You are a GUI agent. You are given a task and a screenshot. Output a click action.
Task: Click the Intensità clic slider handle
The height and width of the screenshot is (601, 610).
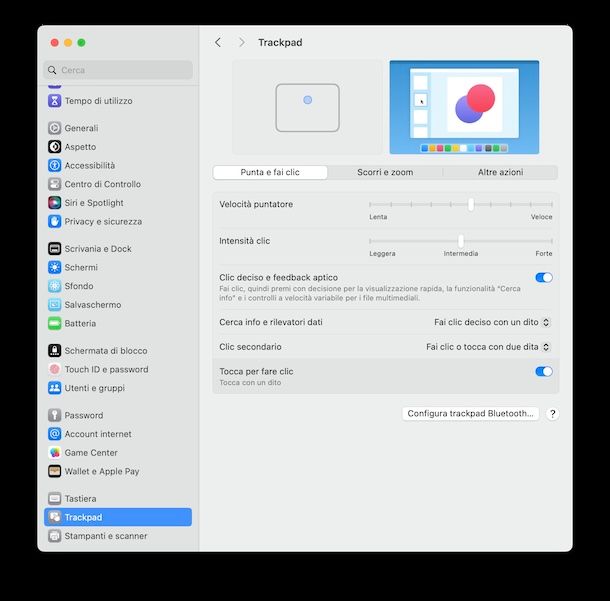click(x=461, y=241)
